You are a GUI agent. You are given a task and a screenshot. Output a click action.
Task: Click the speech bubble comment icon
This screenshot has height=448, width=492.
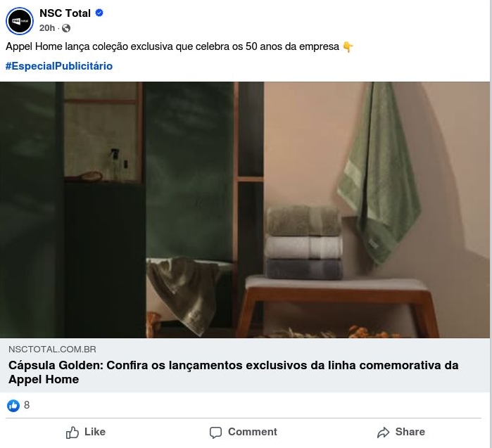[x=215, y=433]
